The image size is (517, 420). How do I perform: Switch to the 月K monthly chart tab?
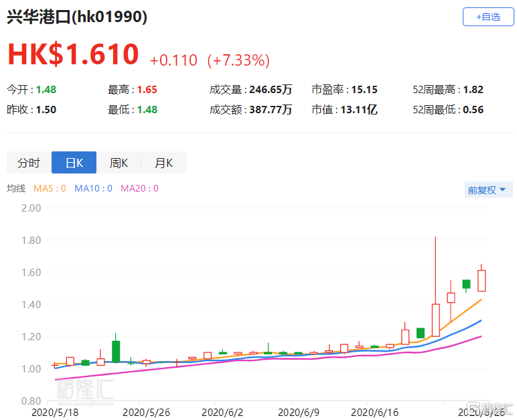(x=163, y=163)
